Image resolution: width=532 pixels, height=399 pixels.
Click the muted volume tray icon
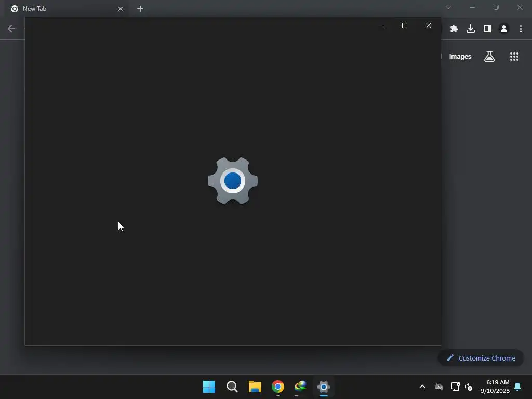pos(469,387)
